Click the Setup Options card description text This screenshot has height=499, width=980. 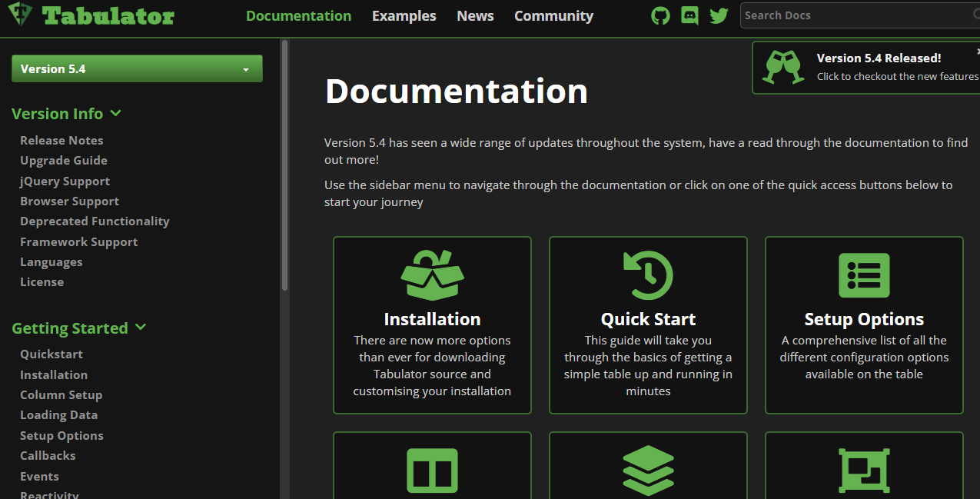point(864,357)
